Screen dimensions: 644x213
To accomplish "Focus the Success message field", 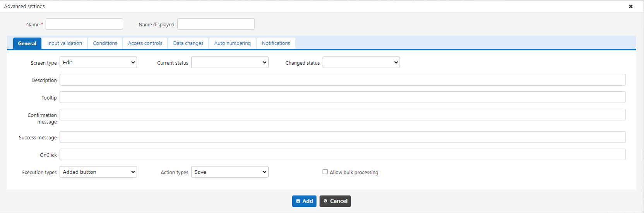I will 343,137.
